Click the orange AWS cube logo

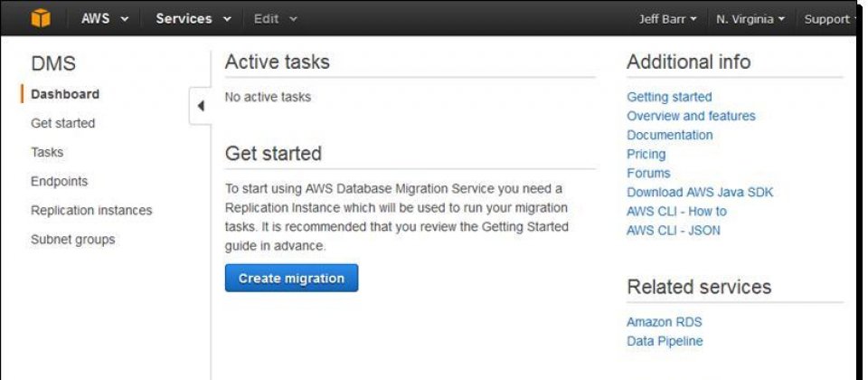tap(42, 18)
